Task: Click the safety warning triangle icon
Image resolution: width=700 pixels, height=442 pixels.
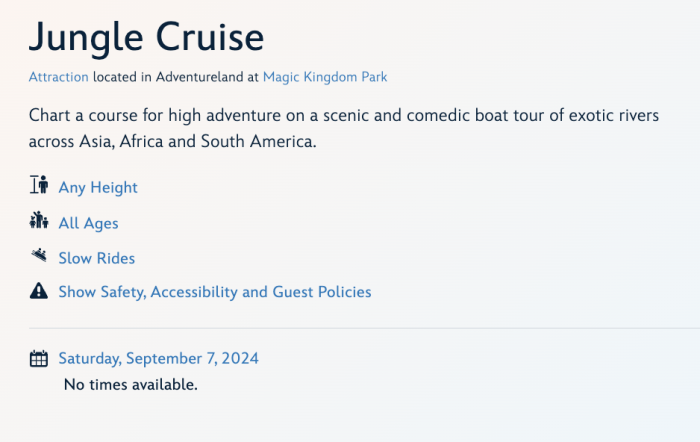Action: coord(39,292)
